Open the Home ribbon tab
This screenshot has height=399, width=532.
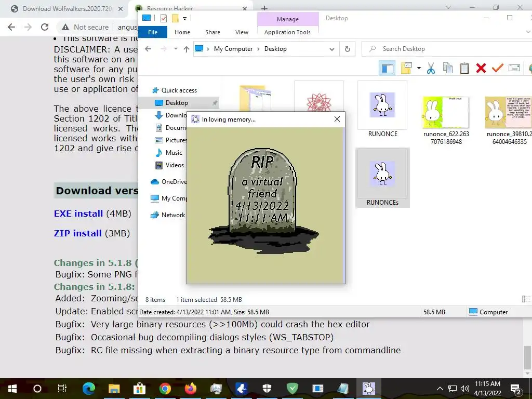pyautogui.click(x=182, y=32)
